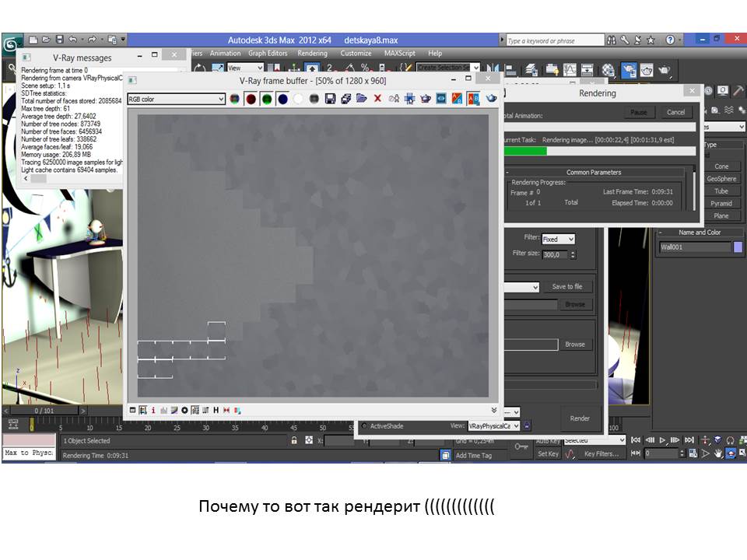Switch to alpha channel (white circle)
The image size is (747, 560).
coord(298,99)
